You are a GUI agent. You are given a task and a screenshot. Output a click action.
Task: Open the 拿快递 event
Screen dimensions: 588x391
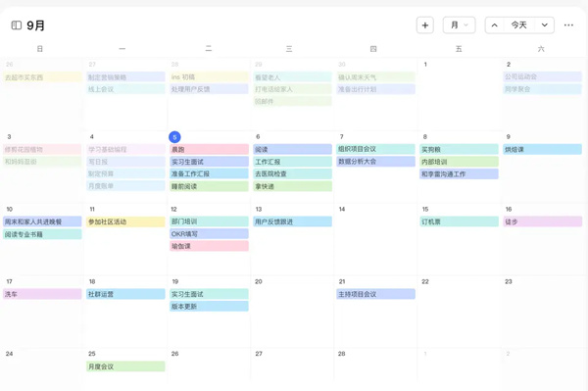[292, 186]
